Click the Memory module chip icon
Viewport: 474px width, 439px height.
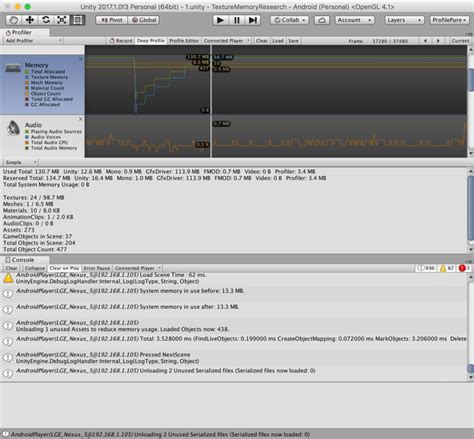point(13,68)
